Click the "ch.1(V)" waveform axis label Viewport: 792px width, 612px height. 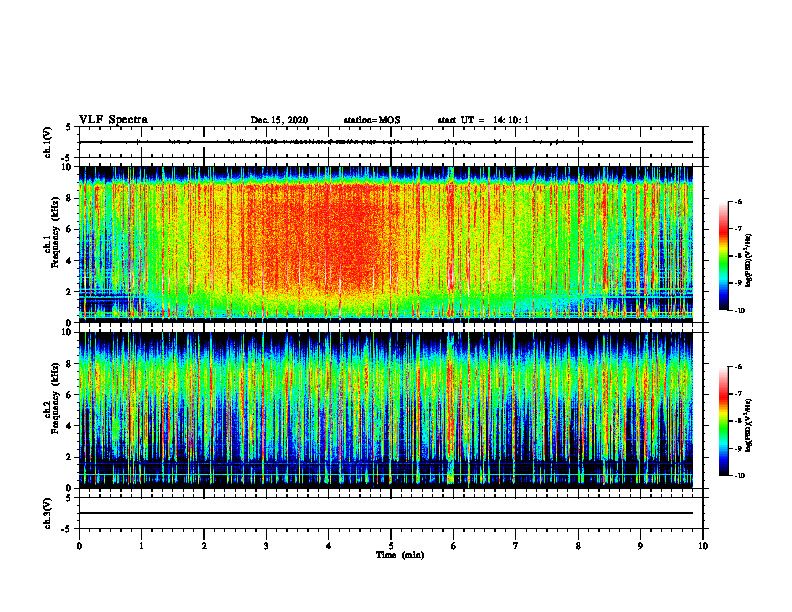point(47,142)
